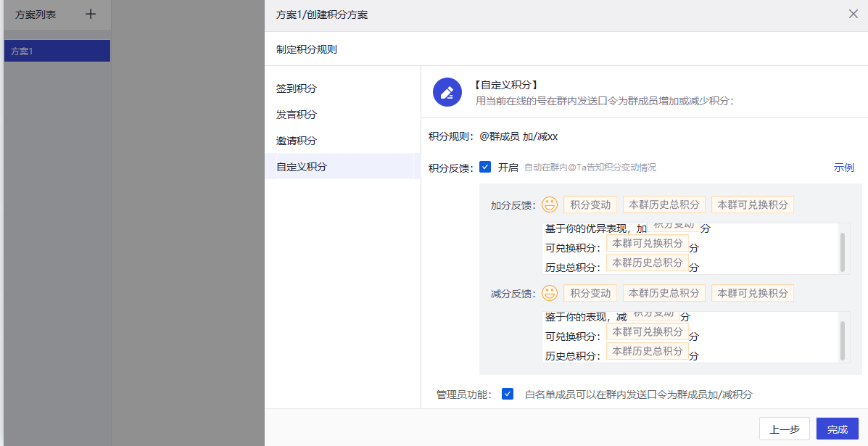The width and height of the screenshot is (868, 446).
Task: Select the 自定义积分 menu item
Action: 302,167
